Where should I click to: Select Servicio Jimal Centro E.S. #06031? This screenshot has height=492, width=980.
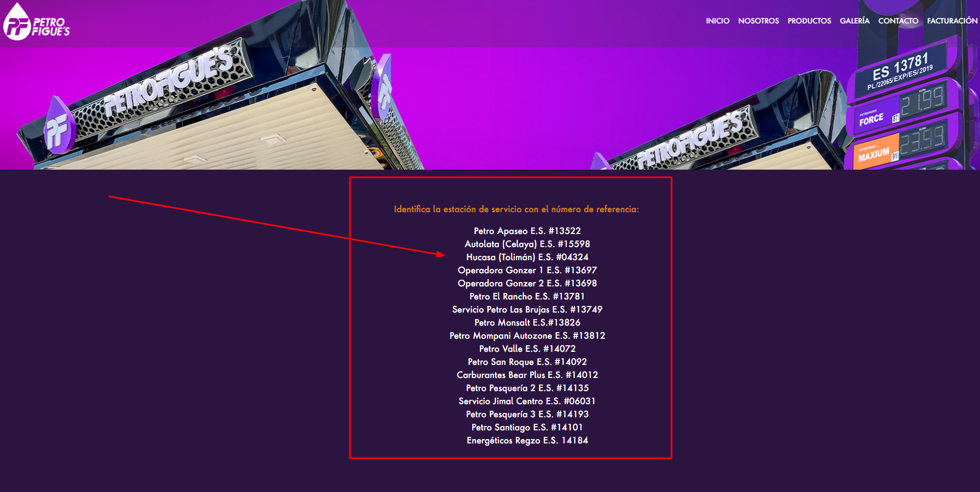pyautogui.click(x=527, y=401)
